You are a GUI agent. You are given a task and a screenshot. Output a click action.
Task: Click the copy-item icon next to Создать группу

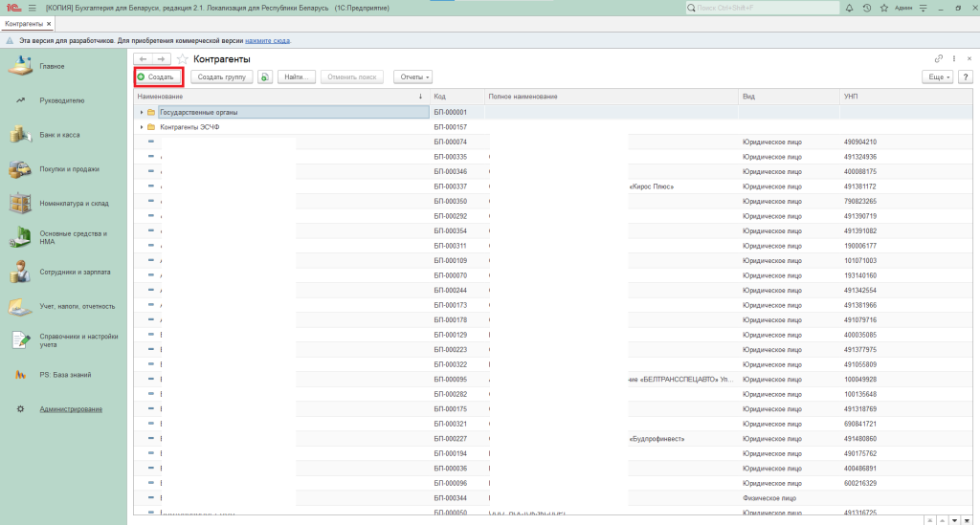[265, 77]
